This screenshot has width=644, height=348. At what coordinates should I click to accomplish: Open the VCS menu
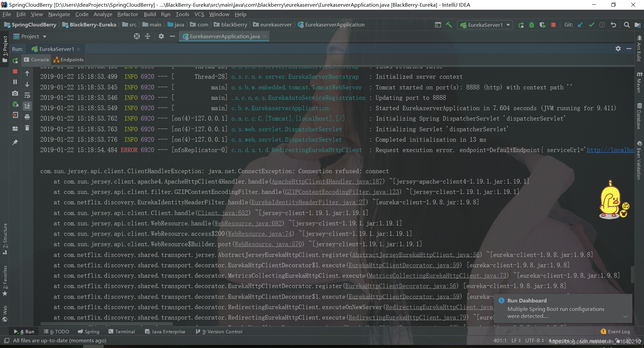[199, 14]
